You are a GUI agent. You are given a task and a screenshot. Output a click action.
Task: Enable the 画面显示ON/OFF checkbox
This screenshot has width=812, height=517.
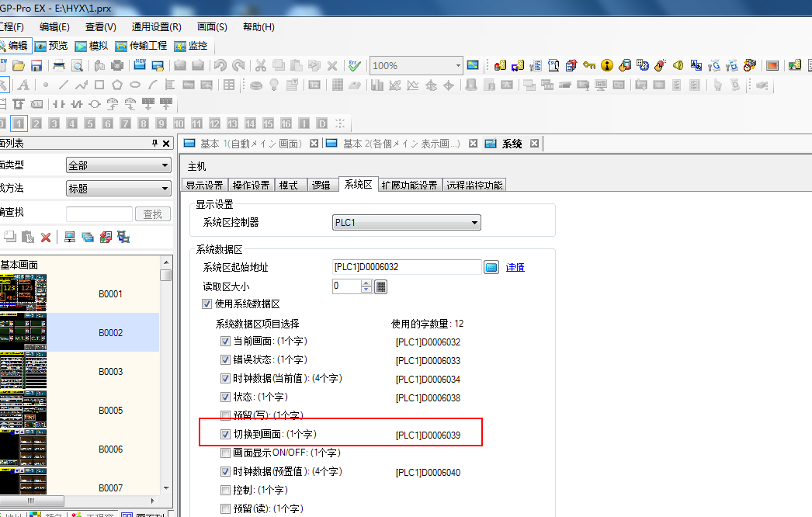coord(226,453)
